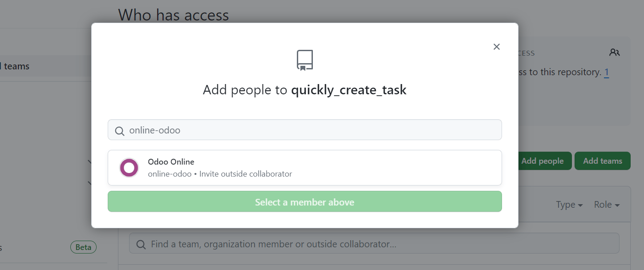
Task: Open the Role filter dropdown
Action: coord(607,205)
